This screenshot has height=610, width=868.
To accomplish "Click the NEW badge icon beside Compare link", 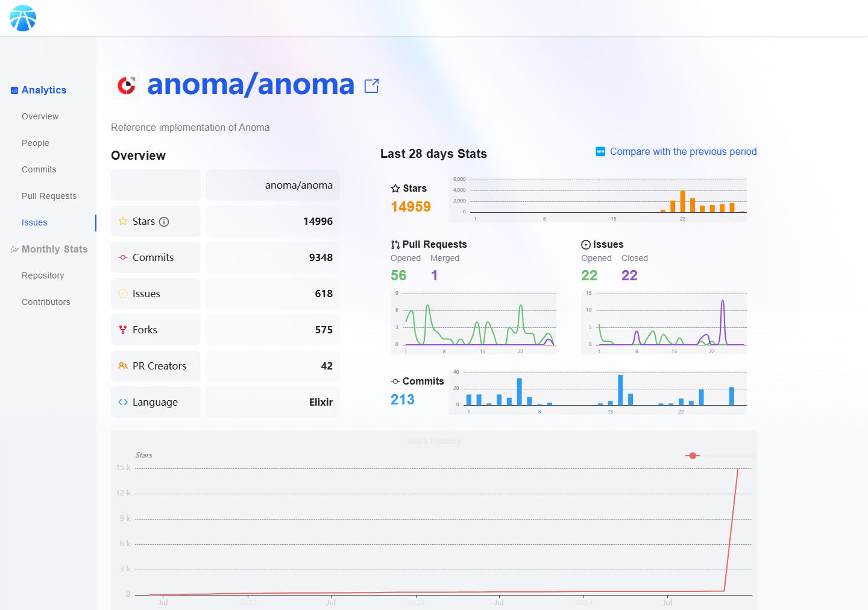I will (x=600, y=151).
